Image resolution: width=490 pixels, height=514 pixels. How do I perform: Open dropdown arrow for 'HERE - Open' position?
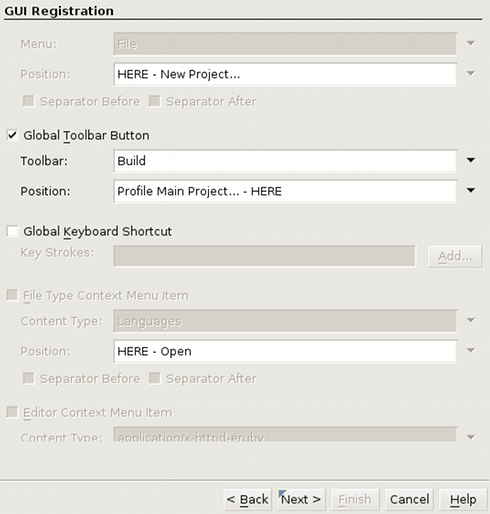coord(471,351)
